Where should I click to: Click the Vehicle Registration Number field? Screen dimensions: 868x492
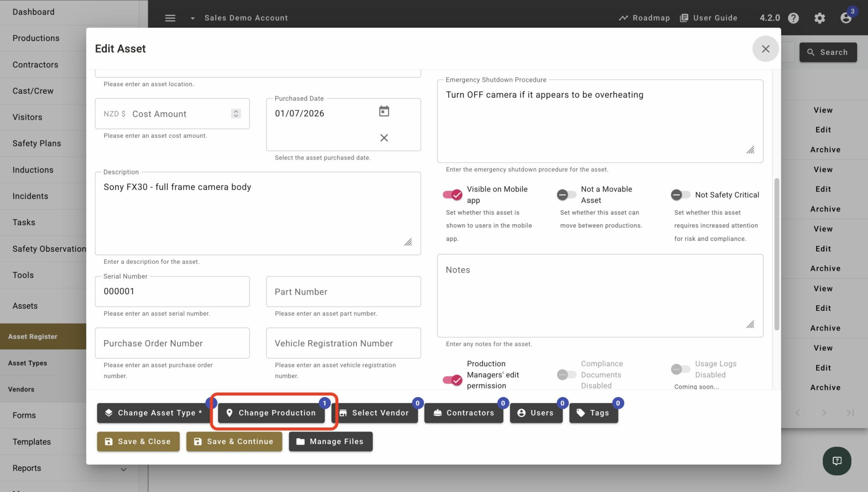point(344,343)
